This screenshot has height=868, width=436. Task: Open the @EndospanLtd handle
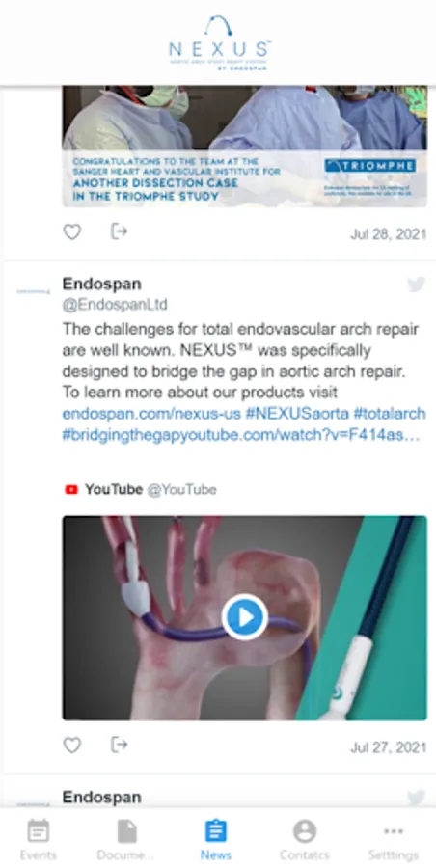115,305
